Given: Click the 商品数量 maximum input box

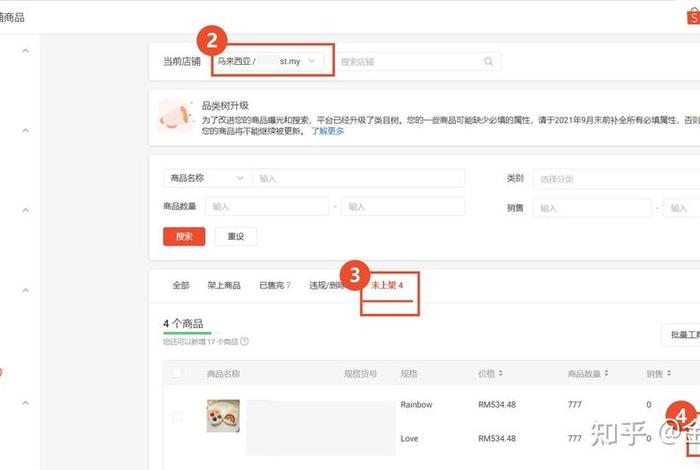Looking at the screenshot, I should click(403, 207).
